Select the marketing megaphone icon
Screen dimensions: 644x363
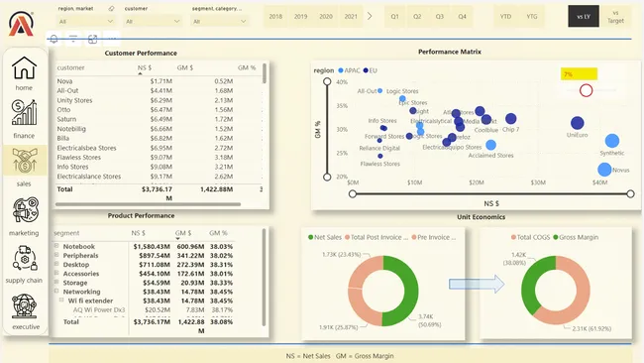(x=26, y=209)
